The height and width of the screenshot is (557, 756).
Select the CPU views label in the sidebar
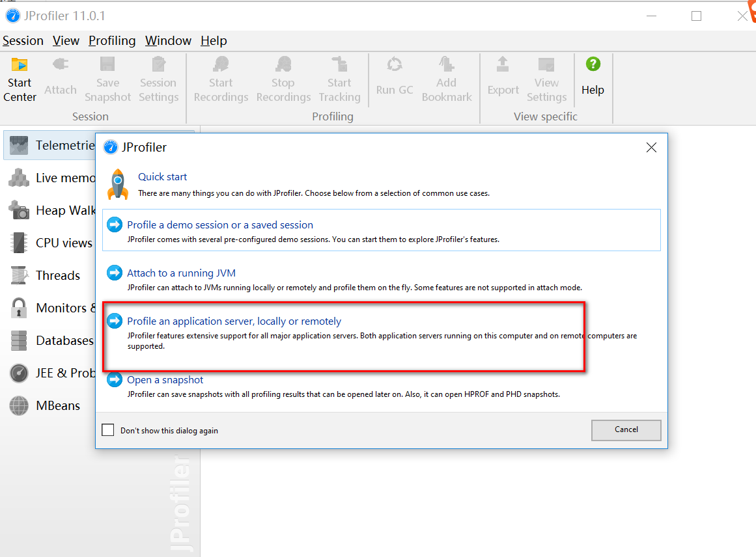(x=64, y=243)
